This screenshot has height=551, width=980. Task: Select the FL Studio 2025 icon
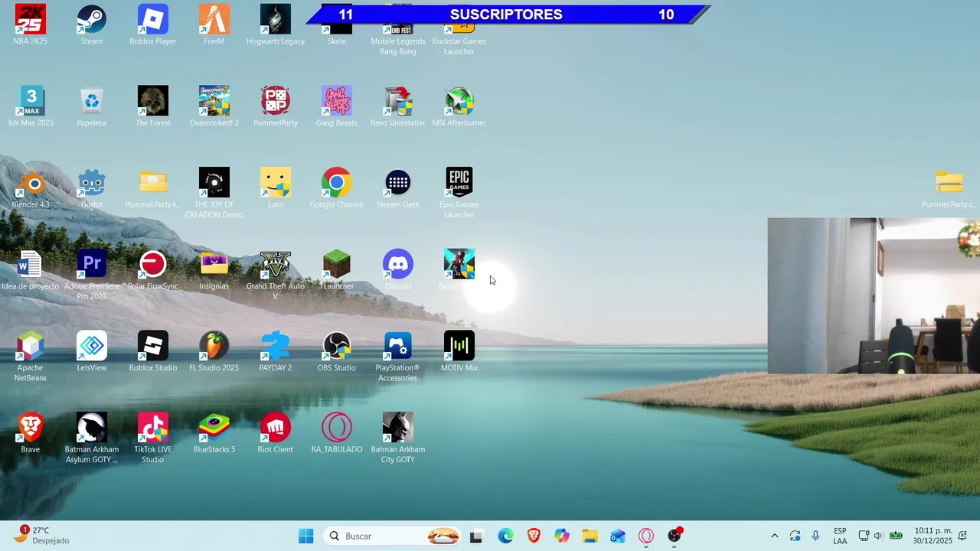pos(214,346)
